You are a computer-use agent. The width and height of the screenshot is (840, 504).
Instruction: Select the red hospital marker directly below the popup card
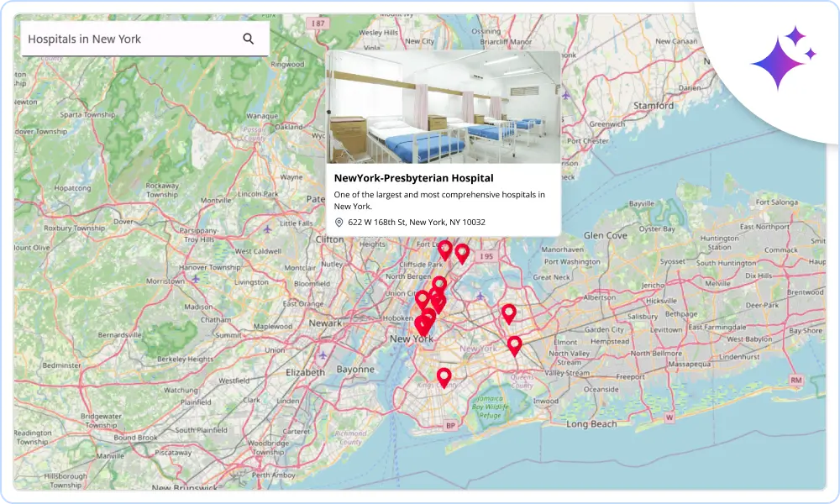coord(444,250)
